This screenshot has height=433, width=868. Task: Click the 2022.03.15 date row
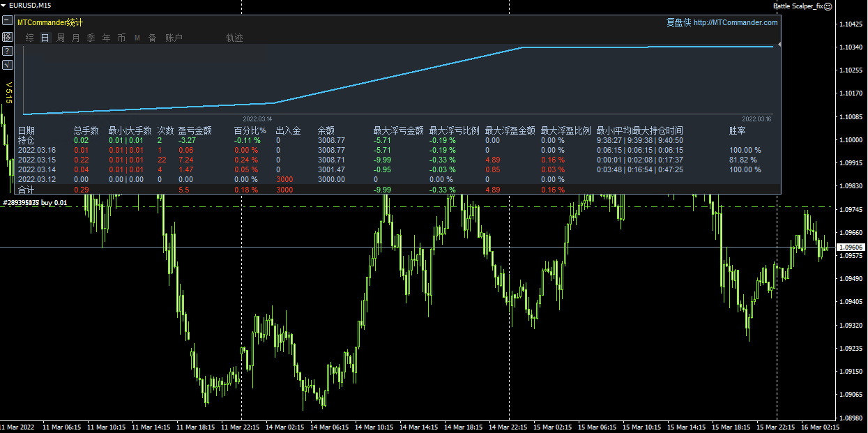click(x=37, y=160)
